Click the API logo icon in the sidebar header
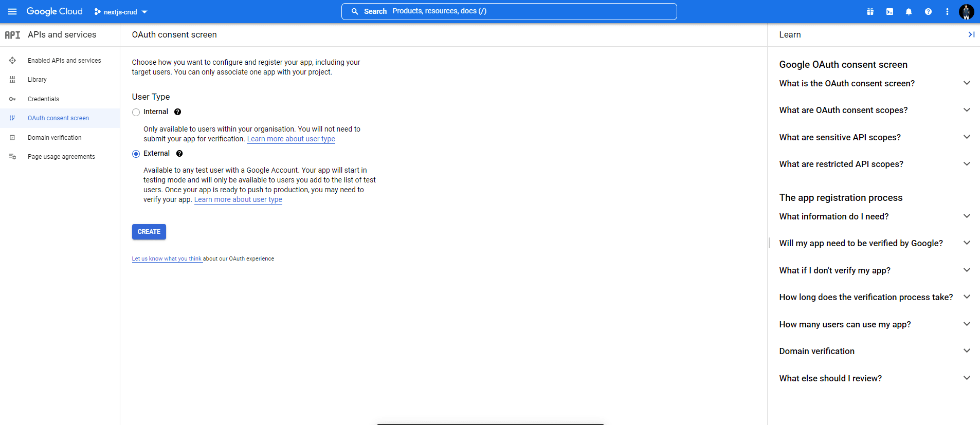The image size is (980, 425). point(12,35)
